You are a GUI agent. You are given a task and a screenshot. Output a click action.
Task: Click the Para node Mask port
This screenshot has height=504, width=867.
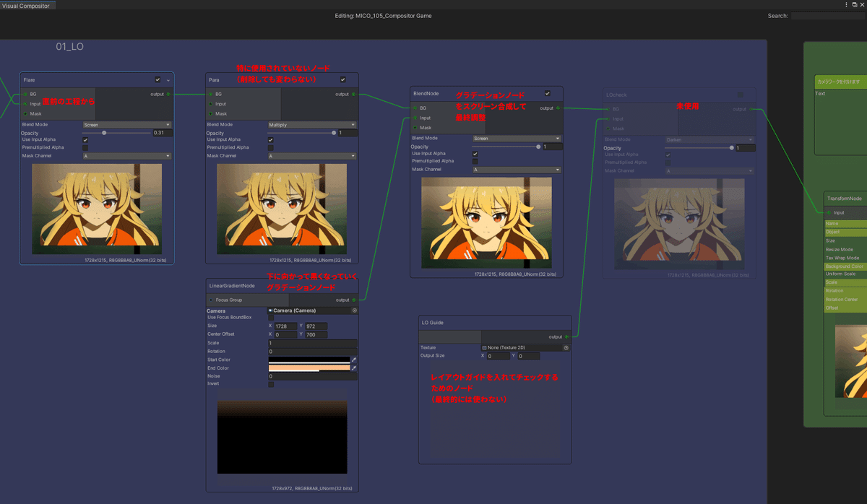tap(210, 113)
